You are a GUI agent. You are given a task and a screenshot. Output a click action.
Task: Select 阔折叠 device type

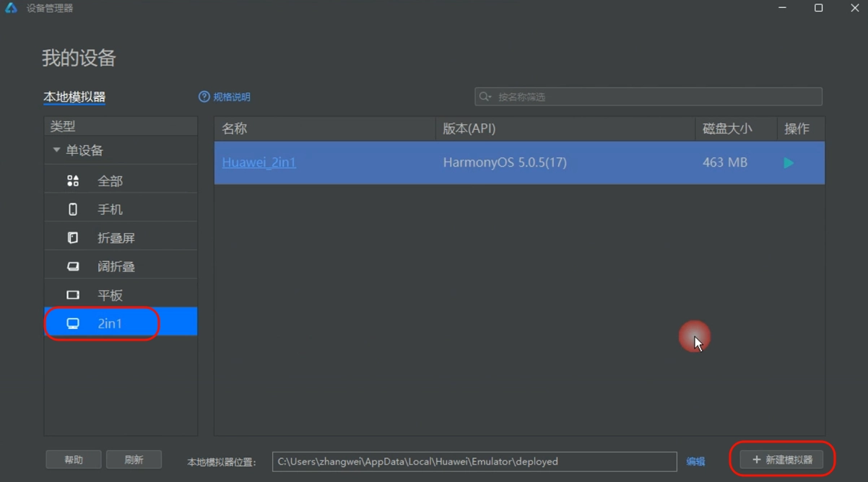[x=121, y=266]
